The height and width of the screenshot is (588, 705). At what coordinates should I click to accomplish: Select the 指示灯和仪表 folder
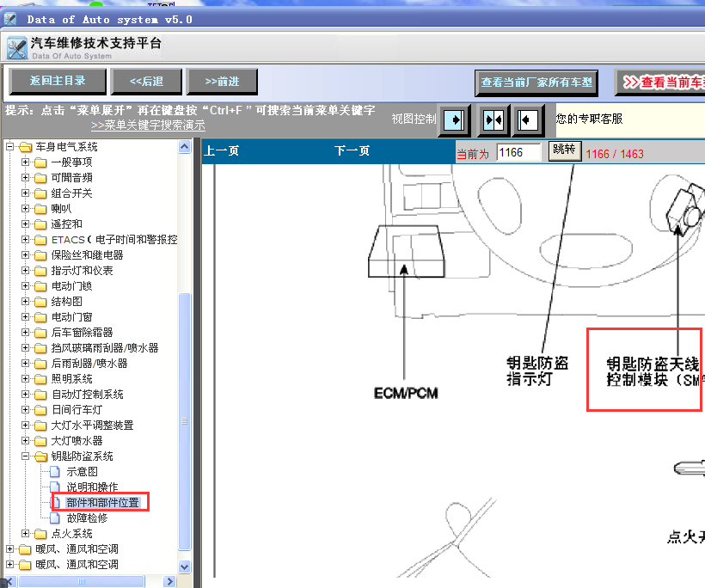coord(82,271)
